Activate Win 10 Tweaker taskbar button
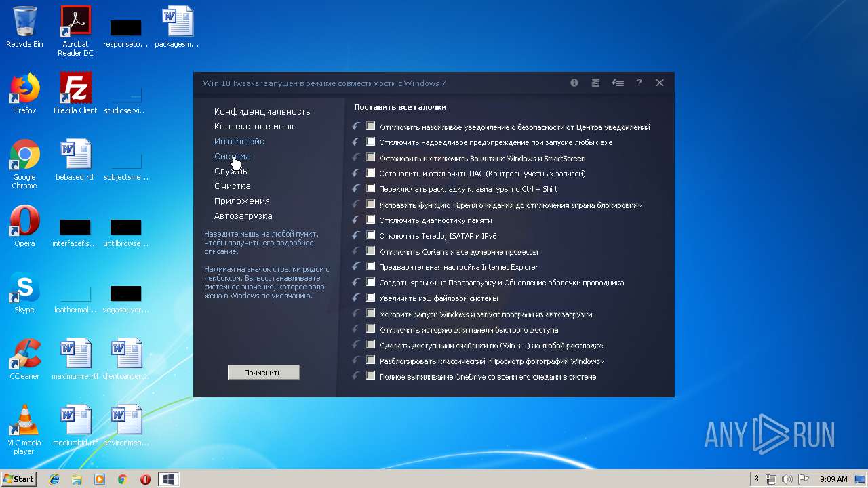This screenshot has height=488, width=868. coord(169,479)
